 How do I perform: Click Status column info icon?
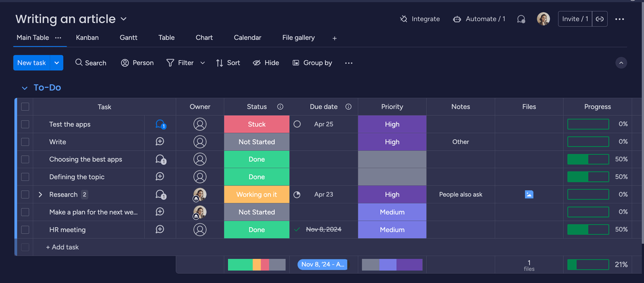point(280,107)
